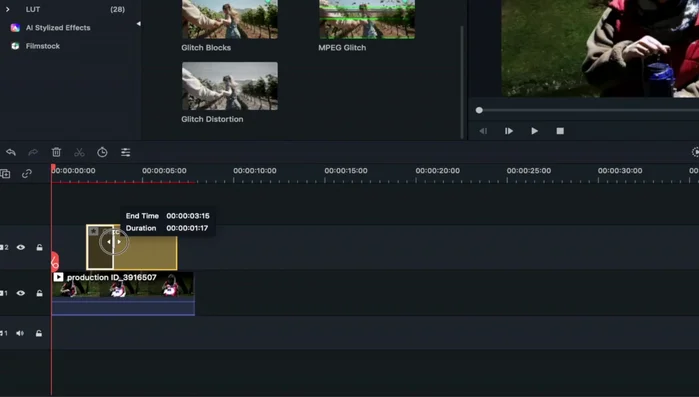Click the effects panel vertical scrollbar
This screenshot has width=699, height=397.
(462, 82)
